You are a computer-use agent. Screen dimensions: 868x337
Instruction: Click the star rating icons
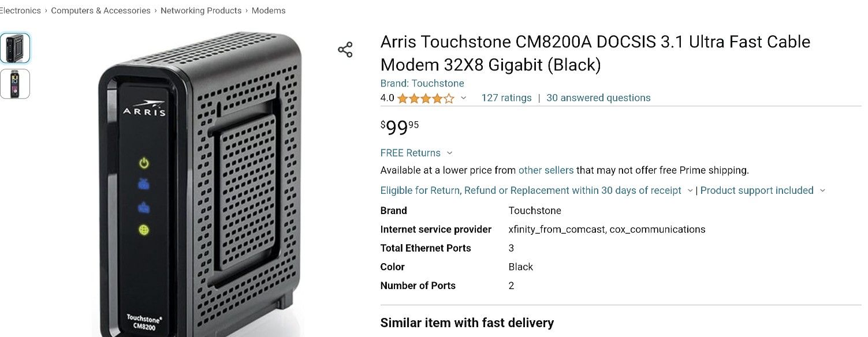pyautogui.click(x=426, y=98)
